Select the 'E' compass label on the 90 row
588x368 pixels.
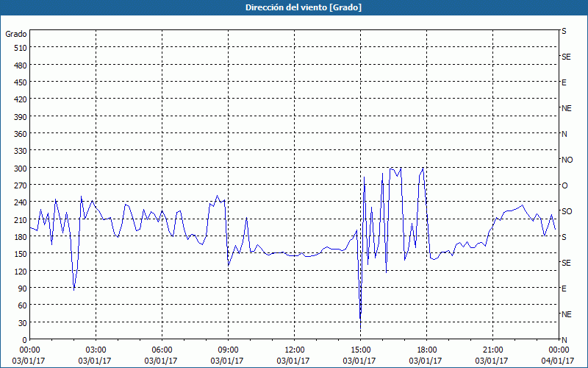pos(564,289)
